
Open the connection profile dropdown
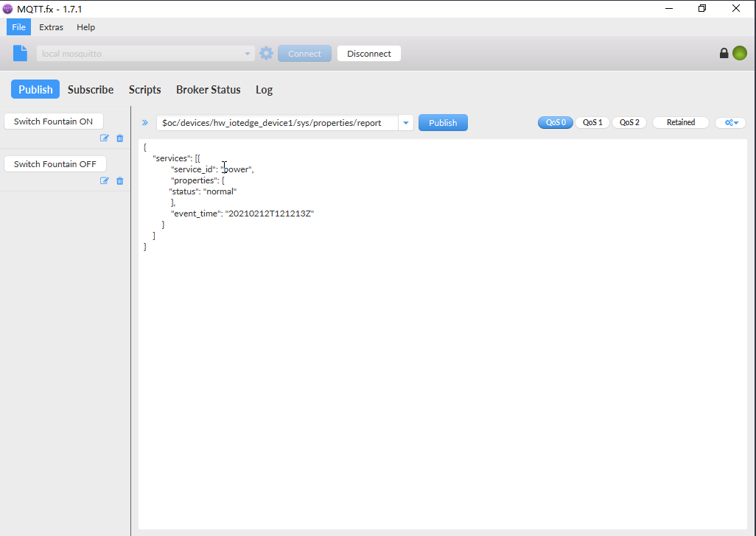coord(248,54)
